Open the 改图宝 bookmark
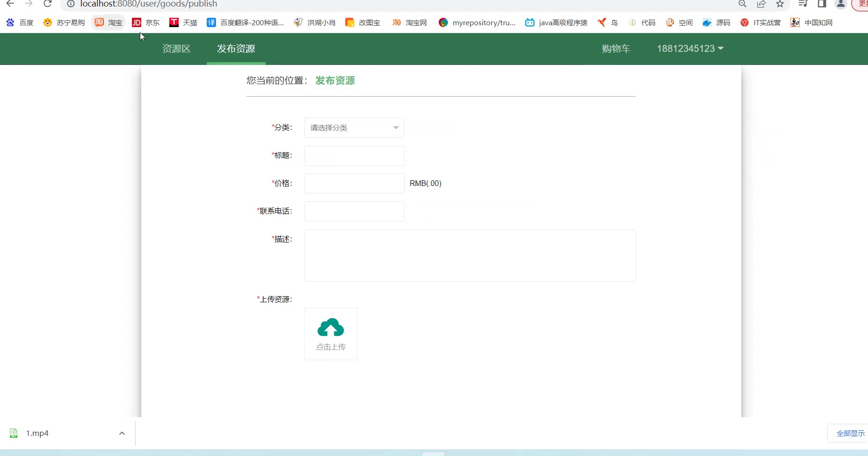This screenshot has height=456, width=868. click(x=363, y=22)
